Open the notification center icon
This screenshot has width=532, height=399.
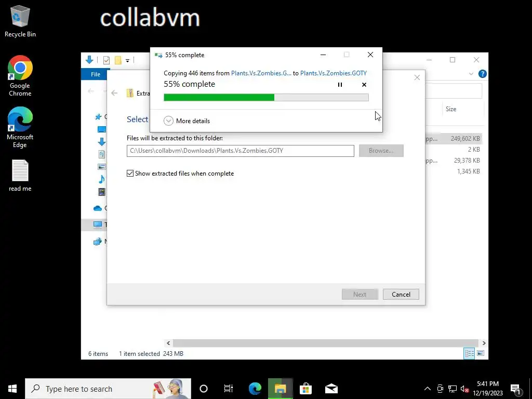click(515, 389)
